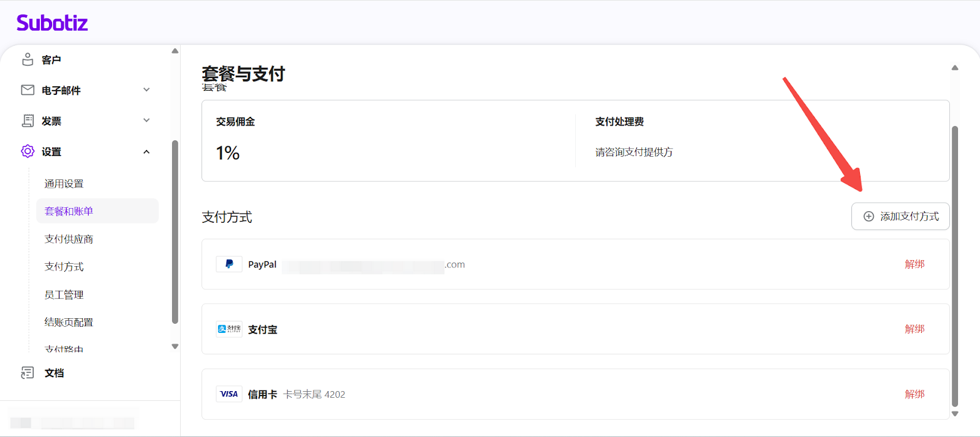Select 支付供应商 in the sidebar
This screenshot has height=437, width=980.
(69, 239)
